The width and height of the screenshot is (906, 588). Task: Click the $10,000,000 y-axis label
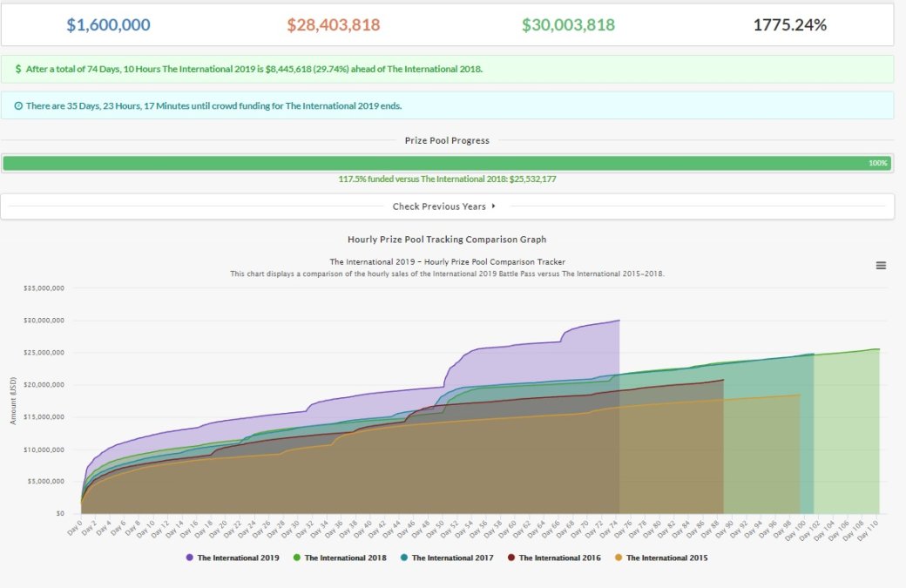[44, 449]
